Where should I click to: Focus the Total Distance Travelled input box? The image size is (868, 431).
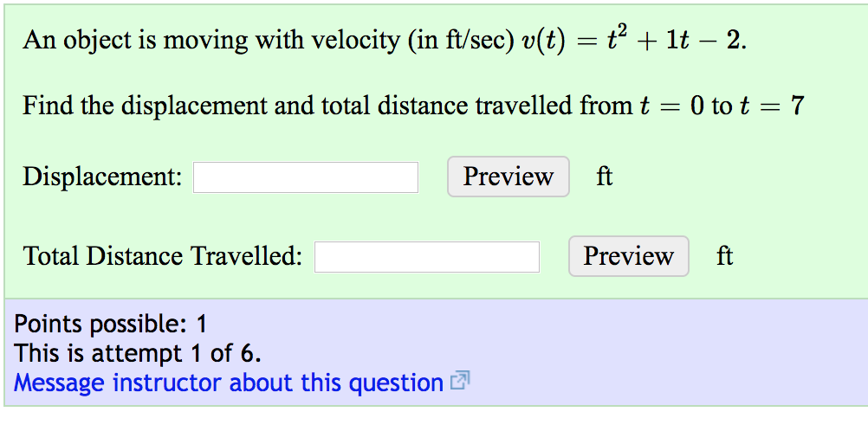pyautogui.click(x=426, y=257)
